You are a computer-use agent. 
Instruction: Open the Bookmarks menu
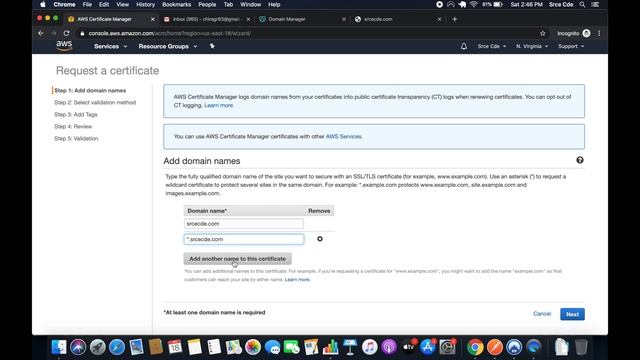(x=176, y=4)
